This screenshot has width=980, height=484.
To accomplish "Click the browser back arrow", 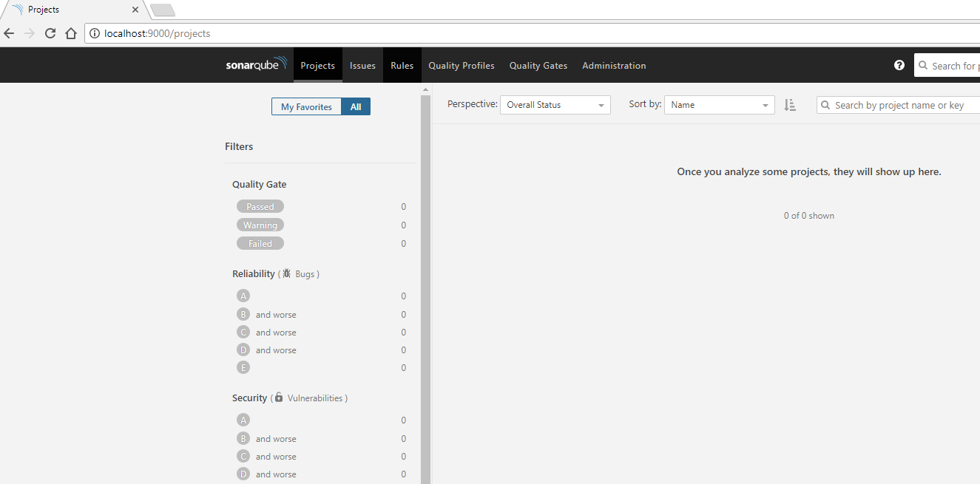I will pos(9,33).
